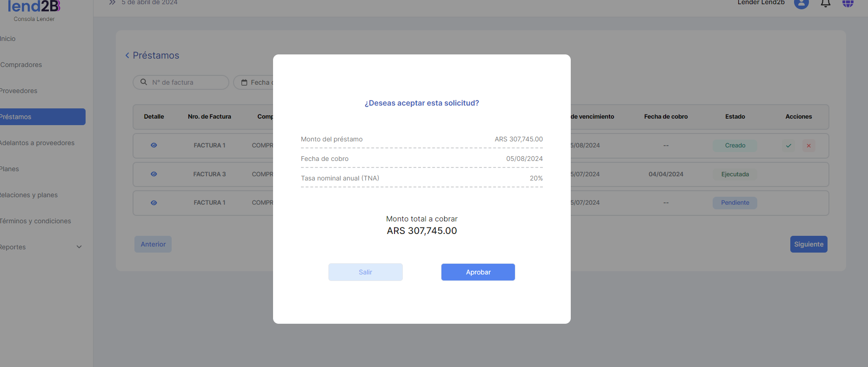Image resolution: width=868 pixels, height=367 pixels.
Task: View detail of last FACTURA 1 row
Action: [x=154, y=203]
